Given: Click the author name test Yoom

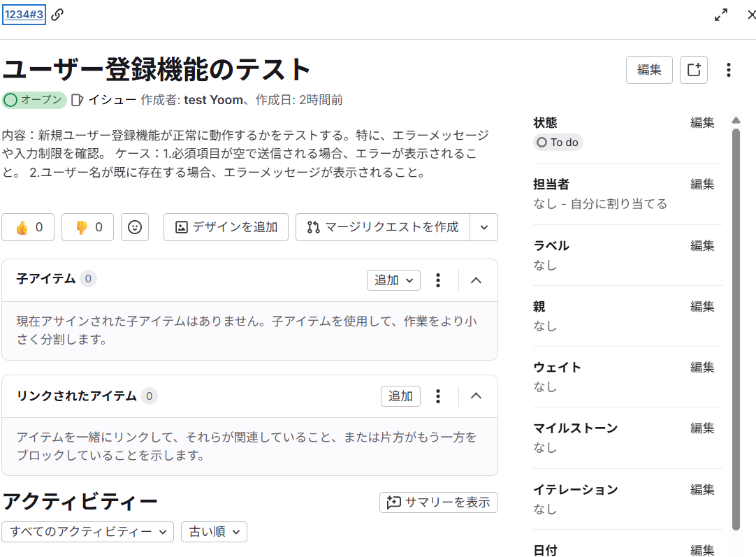Looking at the screenshot, I should [x=213, y=100].
